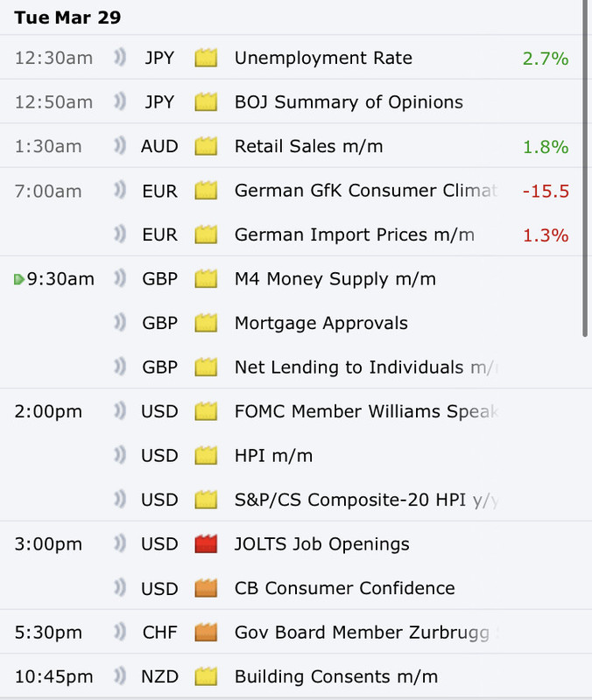Select the S&P/CS Composite-20 HPI y/y row
The width and height of the screenshot is (592, 700).
click(365, 500)
